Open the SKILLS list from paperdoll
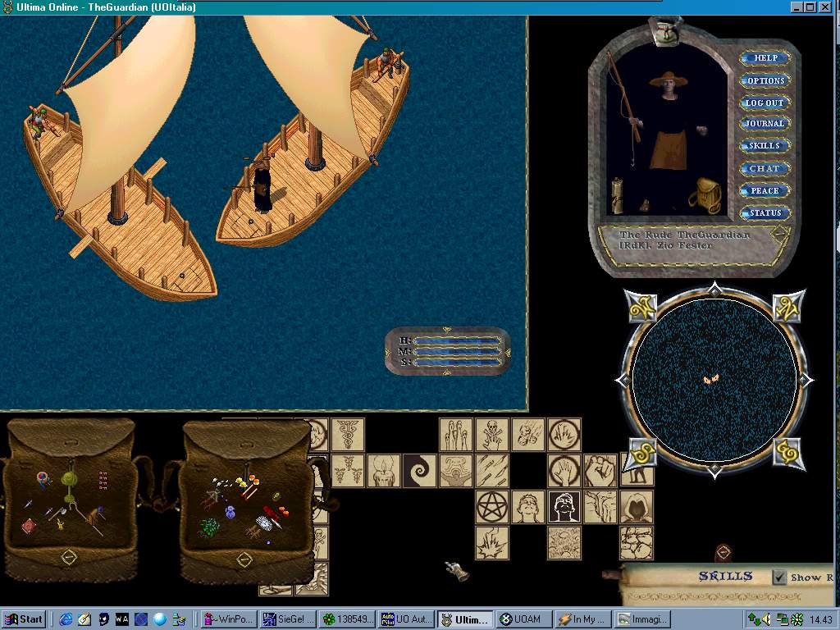The image size is (840, 630). [765, 146]
